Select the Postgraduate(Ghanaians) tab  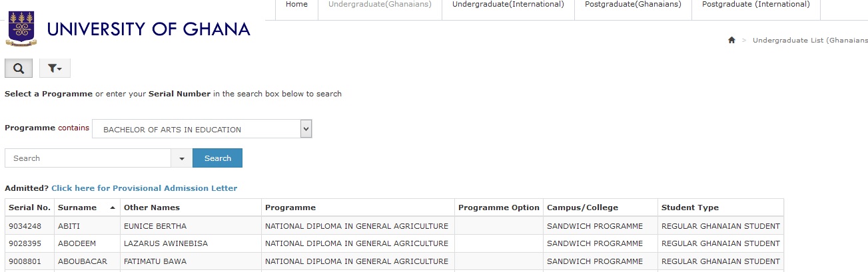pos(633,5)
